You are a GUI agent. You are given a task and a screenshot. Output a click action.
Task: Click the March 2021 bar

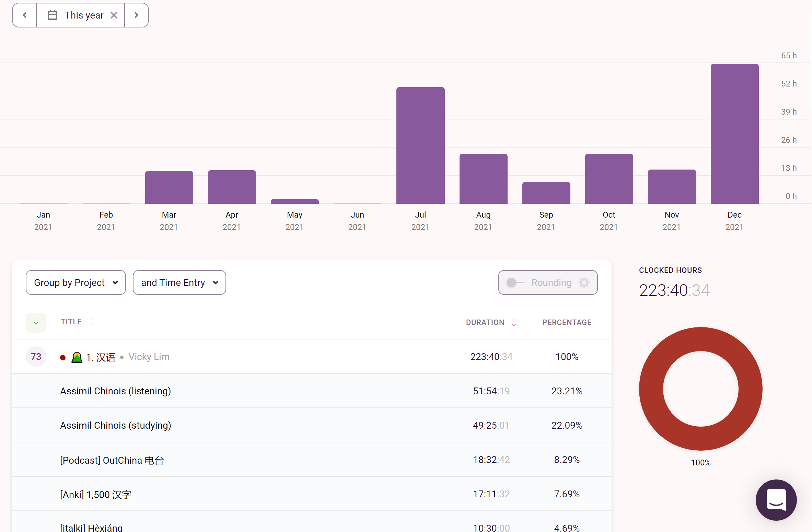pyautogui.click(x=169, y=187)
